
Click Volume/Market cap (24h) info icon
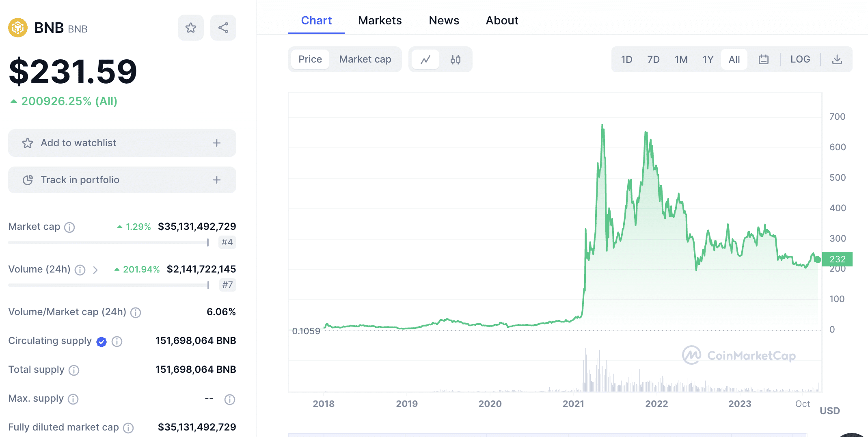coord(136,313)
